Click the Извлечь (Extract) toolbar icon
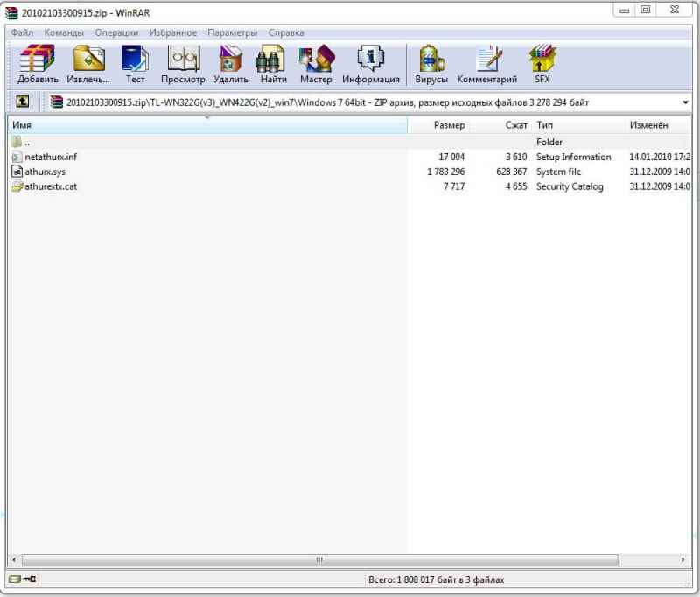Image resolution: width=700 pixels, height=597 pixels. pos(88,64)
